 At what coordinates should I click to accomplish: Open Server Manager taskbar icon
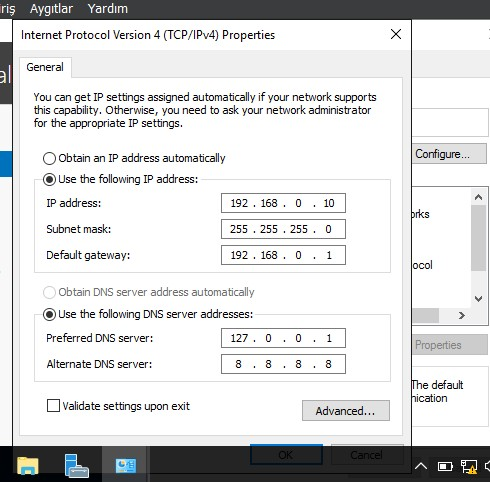pos(77,465)
